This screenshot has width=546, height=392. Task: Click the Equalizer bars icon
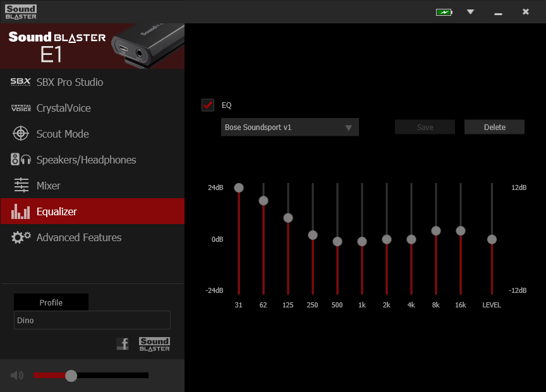(x=21, y=211)
